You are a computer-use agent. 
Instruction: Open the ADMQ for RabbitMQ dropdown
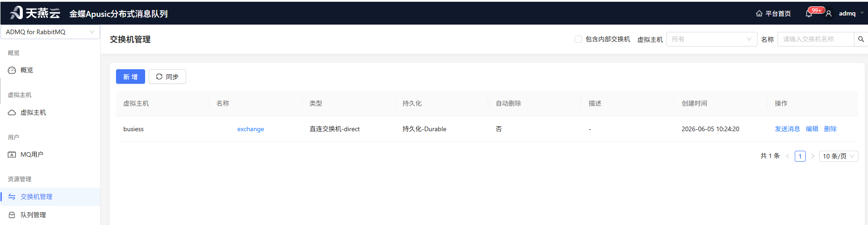point(50,32)
